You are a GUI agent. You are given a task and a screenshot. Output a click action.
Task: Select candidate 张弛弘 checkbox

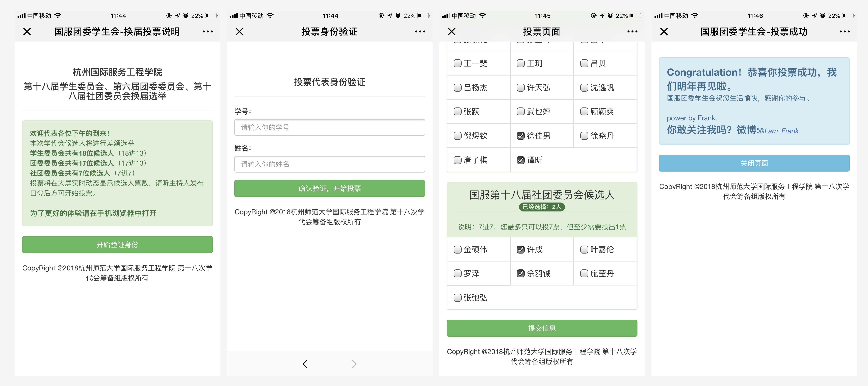[x=457, y=298]
